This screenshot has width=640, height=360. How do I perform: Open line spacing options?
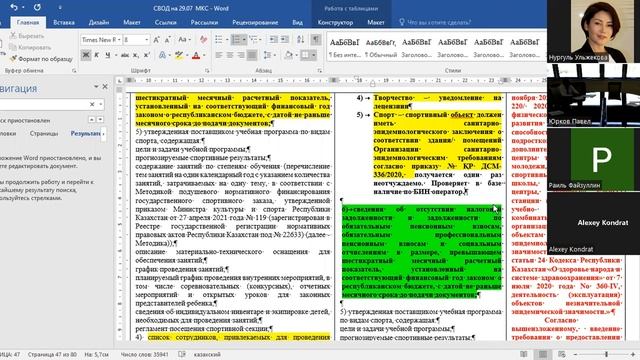267,55
